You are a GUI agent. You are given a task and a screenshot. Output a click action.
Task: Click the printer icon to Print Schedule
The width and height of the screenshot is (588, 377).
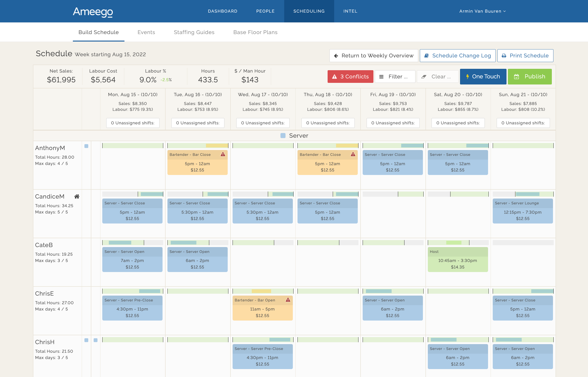pos(504,56)
